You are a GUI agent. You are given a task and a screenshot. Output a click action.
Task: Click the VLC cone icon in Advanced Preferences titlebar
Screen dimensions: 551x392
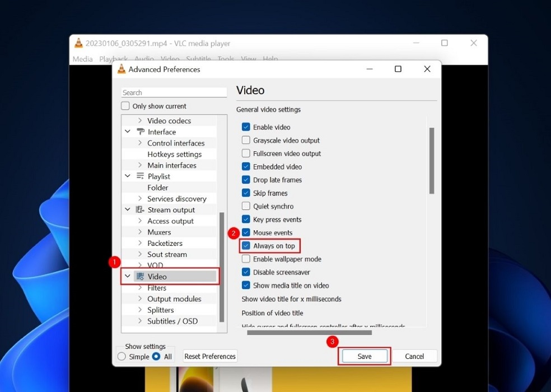(121, 69)
